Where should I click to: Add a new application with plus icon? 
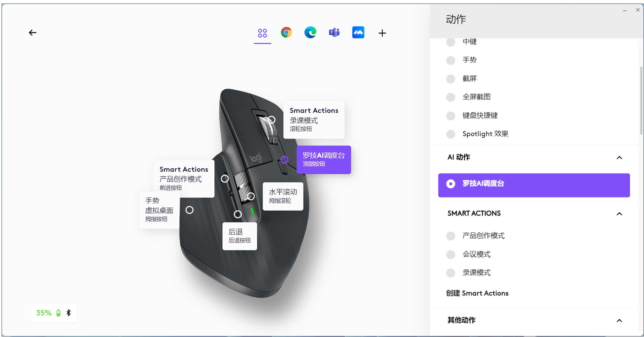(x=382, y=33)
